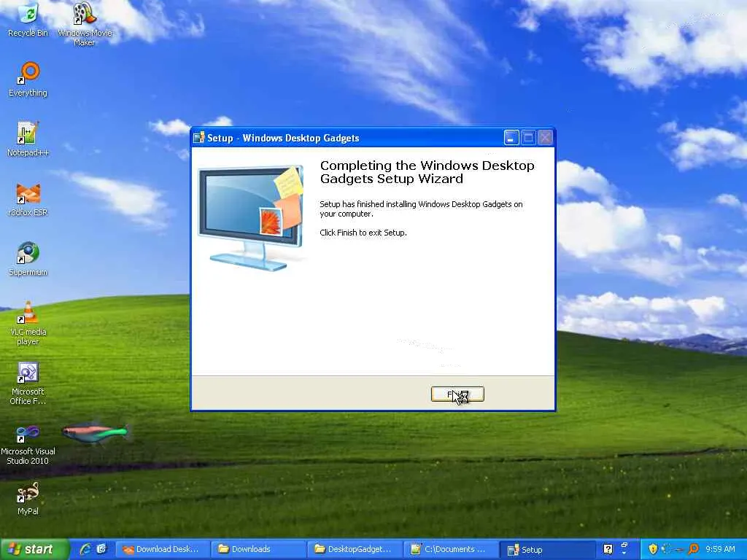Click the orange Everything search tray icon
This screenshot has width=747, height=560.
coord(693,550)
